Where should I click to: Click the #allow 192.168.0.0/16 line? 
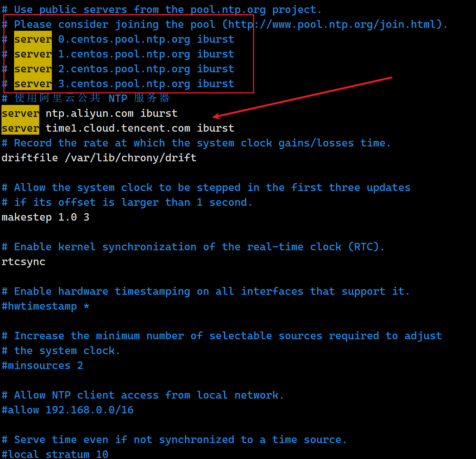coord(67,410)
